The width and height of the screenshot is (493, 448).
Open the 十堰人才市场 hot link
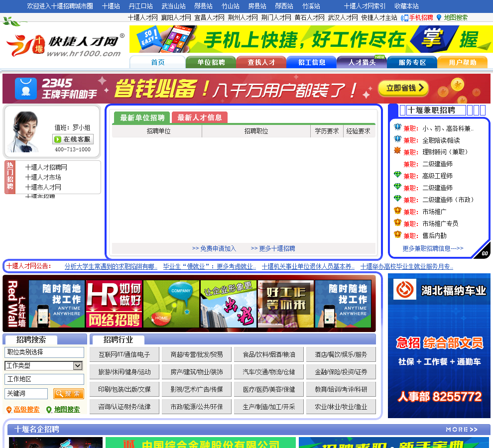tap(43, 177)
